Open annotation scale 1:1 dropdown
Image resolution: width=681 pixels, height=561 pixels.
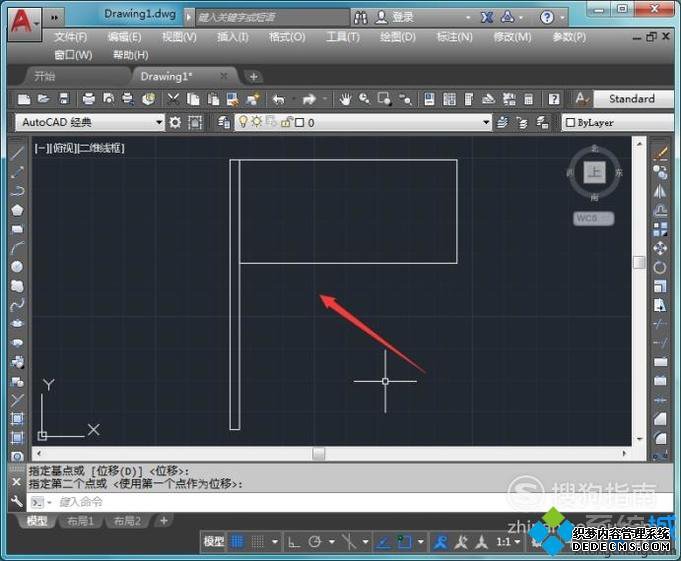coord(508,542)
